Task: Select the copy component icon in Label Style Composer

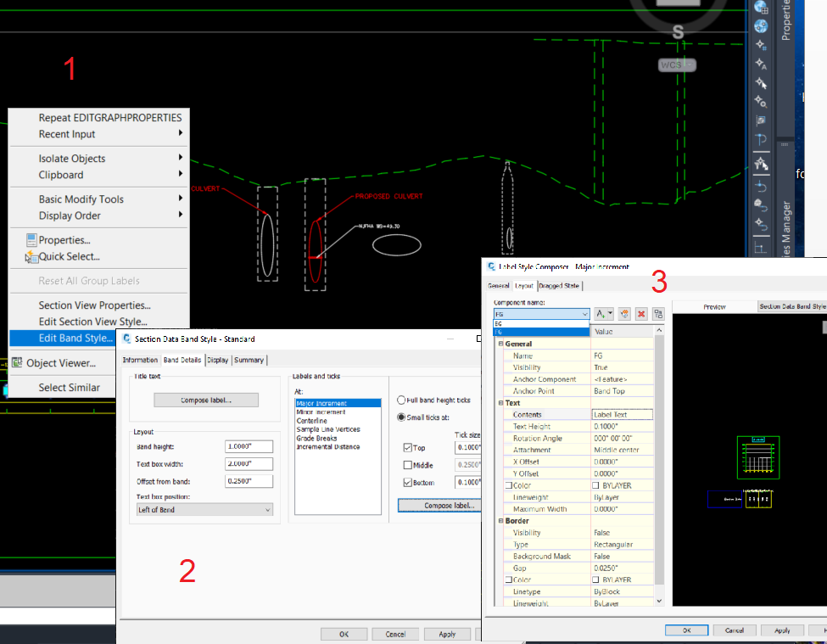Action: tap(625, 313)
